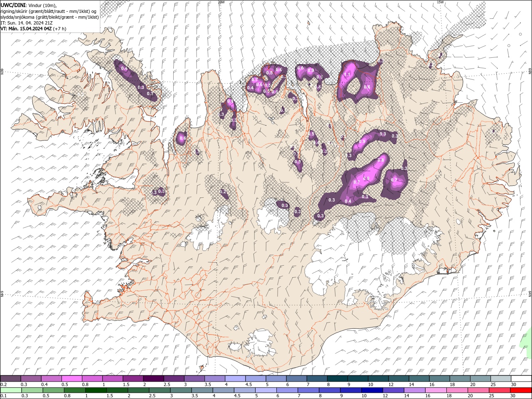532x399 pixels.
Task: Click the light grey swatch labeled 25 in upper scale
Action: pos(501,379)
